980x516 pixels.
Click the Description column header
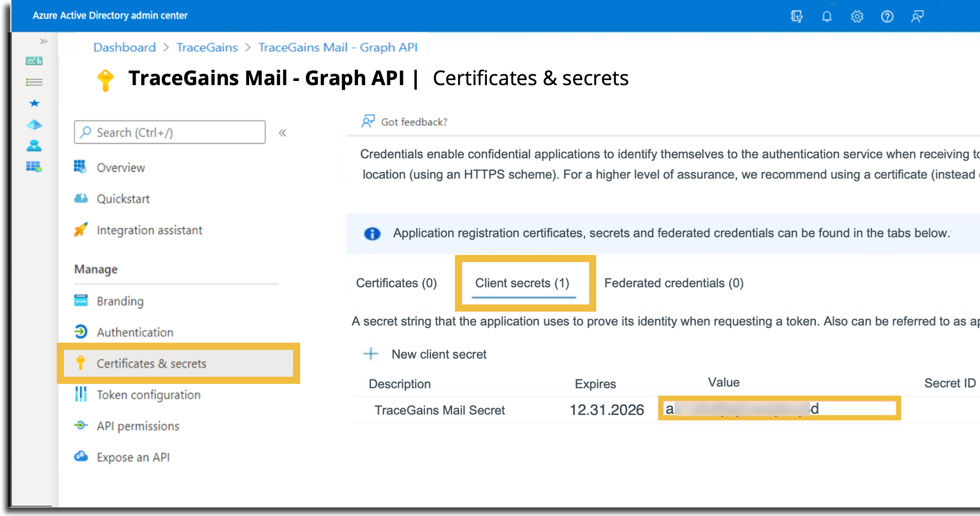pos(400,384)
